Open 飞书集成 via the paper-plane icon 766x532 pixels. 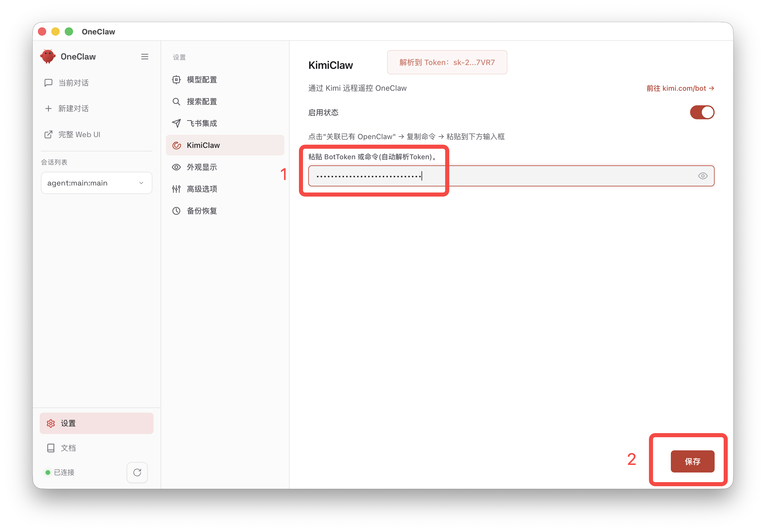click(x=177, y=123)
